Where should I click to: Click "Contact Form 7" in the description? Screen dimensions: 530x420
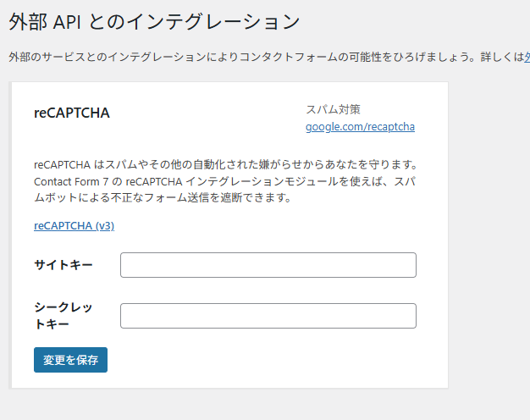coord(74,181)
